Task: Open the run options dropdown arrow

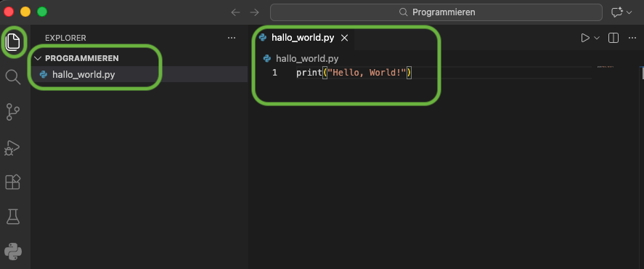Action: coord(597,38)
